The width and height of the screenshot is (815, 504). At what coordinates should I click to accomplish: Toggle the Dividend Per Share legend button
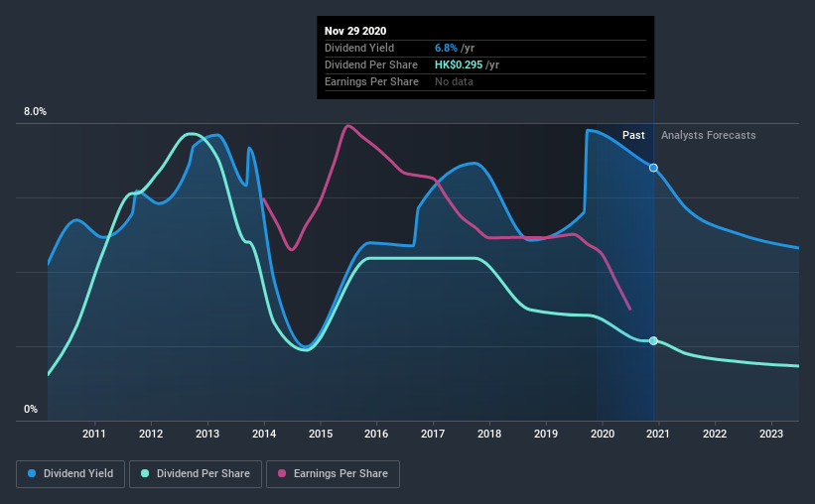[x=196, y=474]
